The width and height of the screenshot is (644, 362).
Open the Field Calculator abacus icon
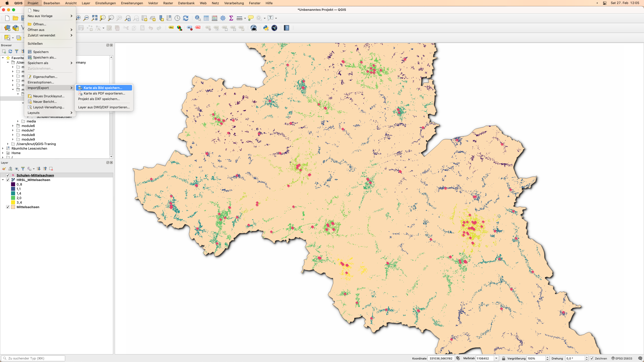pos(215,18)
